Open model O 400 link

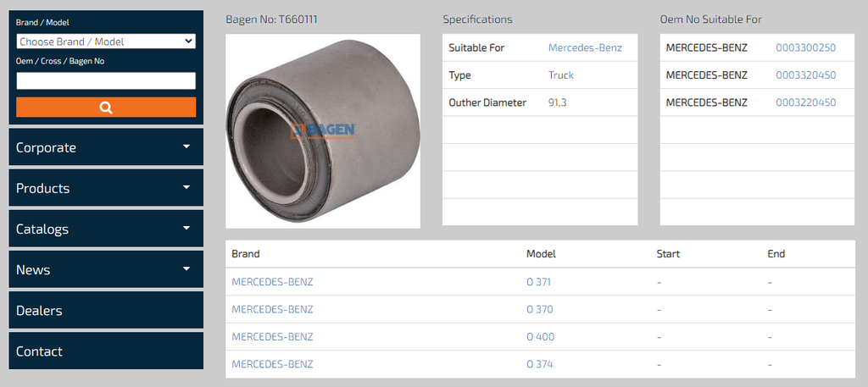(x=540, y=337)
